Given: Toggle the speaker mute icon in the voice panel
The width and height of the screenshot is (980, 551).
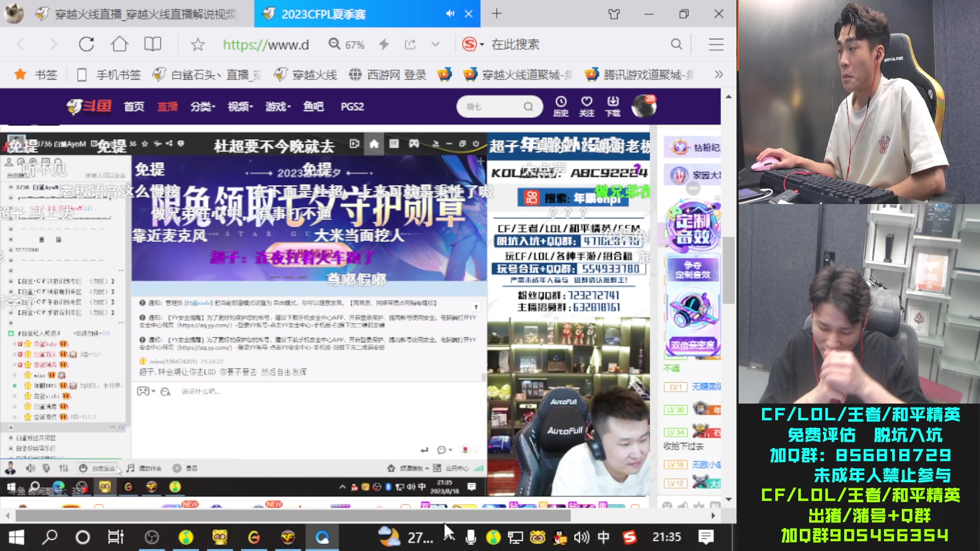Looking at the screenshot, I should [31, 467].
